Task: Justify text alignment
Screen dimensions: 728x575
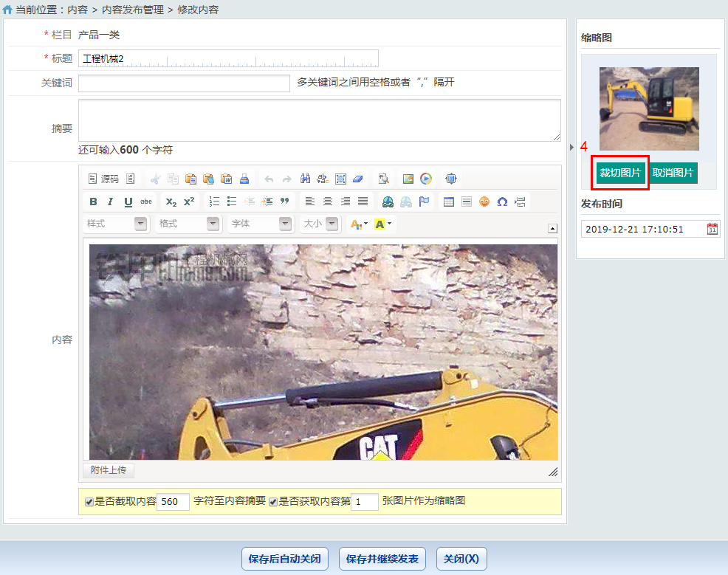Action: pos(363,202)
